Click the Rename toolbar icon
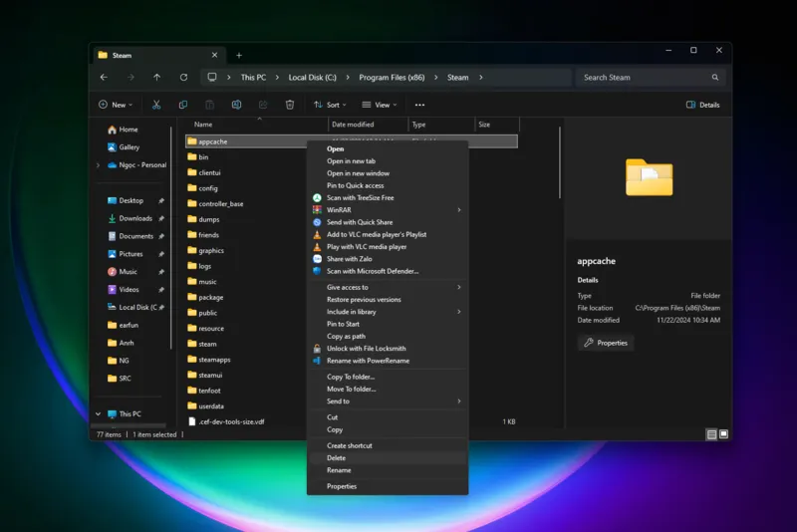This screenshot has height=532, width=797. coord(236,105)
